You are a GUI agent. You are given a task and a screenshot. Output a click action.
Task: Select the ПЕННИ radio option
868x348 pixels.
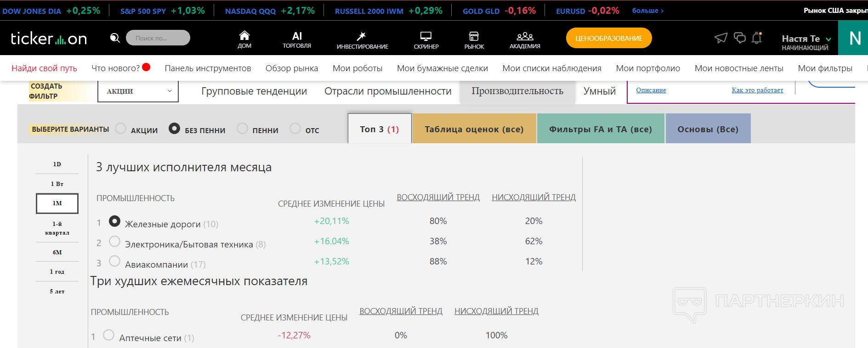pyautogui.click(x=242, y=129)
